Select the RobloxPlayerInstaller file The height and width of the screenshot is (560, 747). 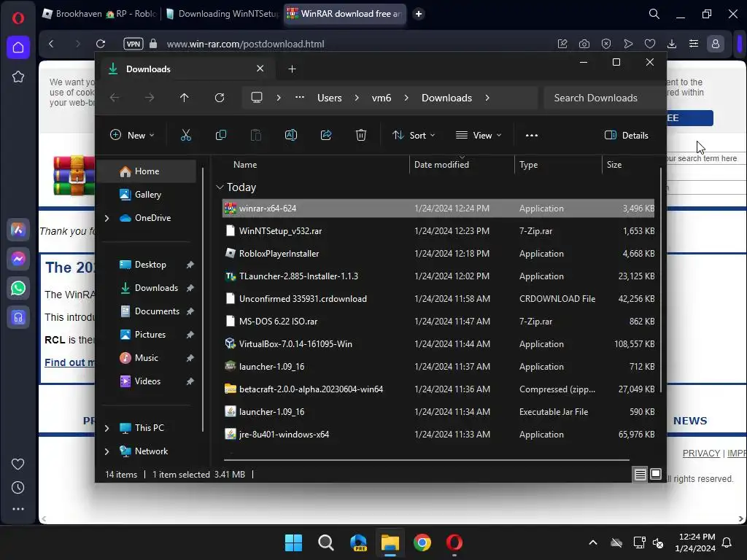pyautogui.click(x=438, y=253)
